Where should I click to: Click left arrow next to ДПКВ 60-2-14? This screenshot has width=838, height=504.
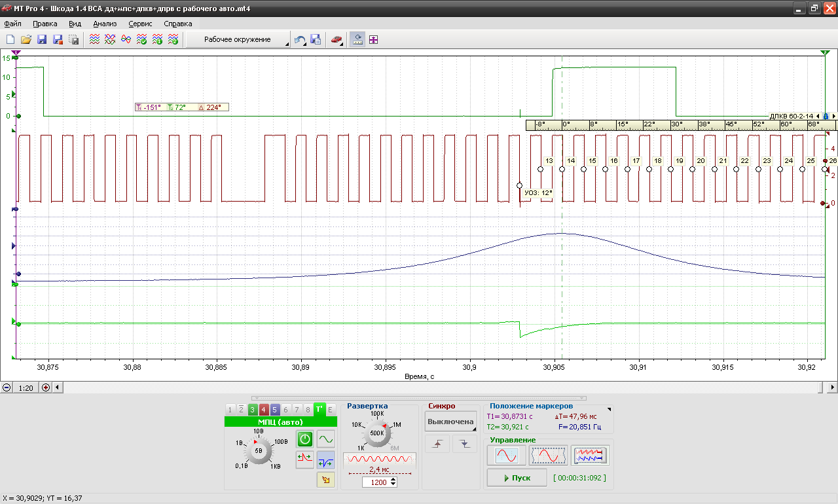tap(818, 116)
